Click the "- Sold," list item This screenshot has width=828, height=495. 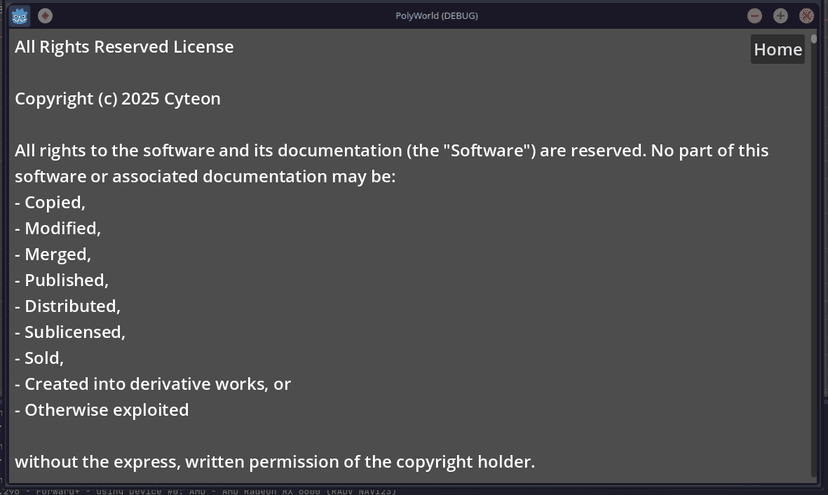coord(39,358)
